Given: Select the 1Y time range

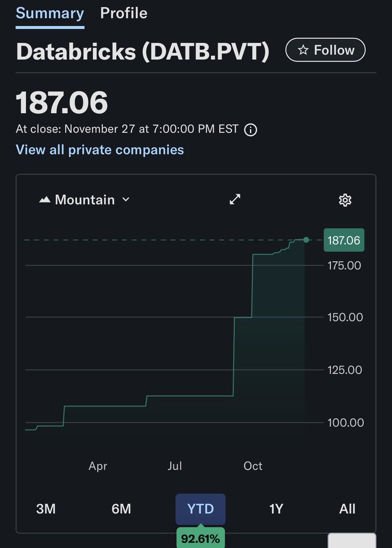Looking at the screenshot, I should point(276,509).
